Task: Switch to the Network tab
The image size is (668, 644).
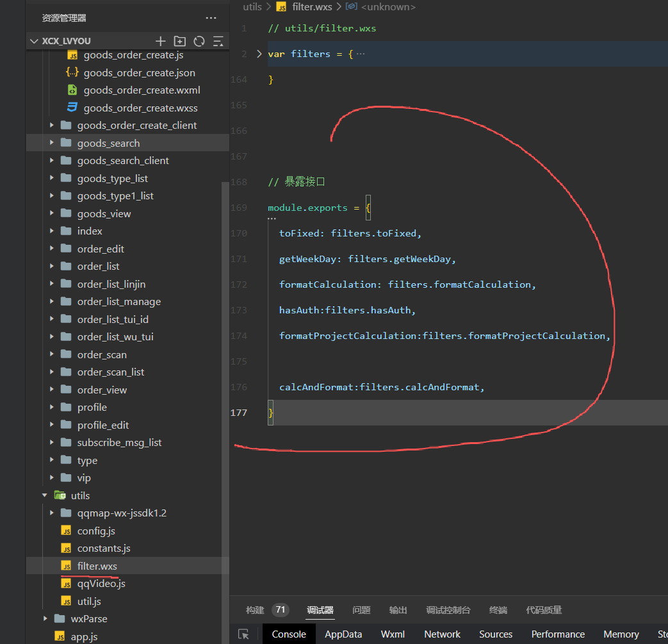Action: (x=442, y=634)
